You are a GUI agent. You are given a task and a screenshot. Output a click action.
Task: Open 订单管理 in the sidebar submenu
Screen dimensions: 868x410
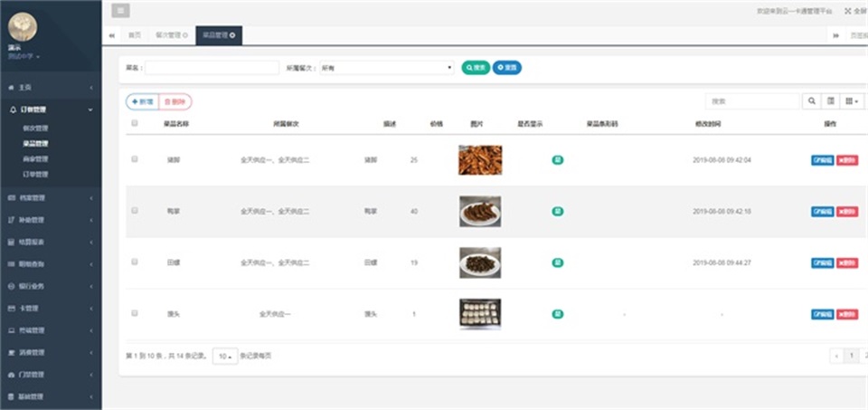click(35, 175)
